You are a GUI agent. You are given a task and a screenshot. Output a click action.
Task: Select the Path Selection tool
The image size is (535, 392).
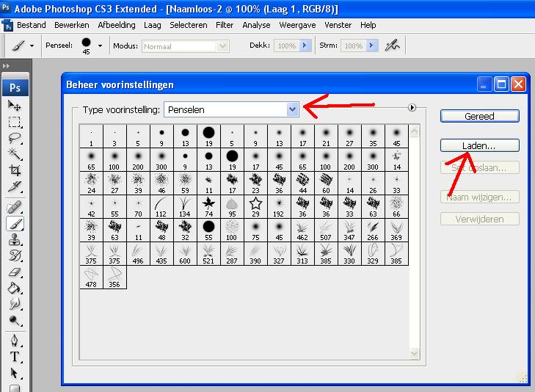tap(15, 373)
